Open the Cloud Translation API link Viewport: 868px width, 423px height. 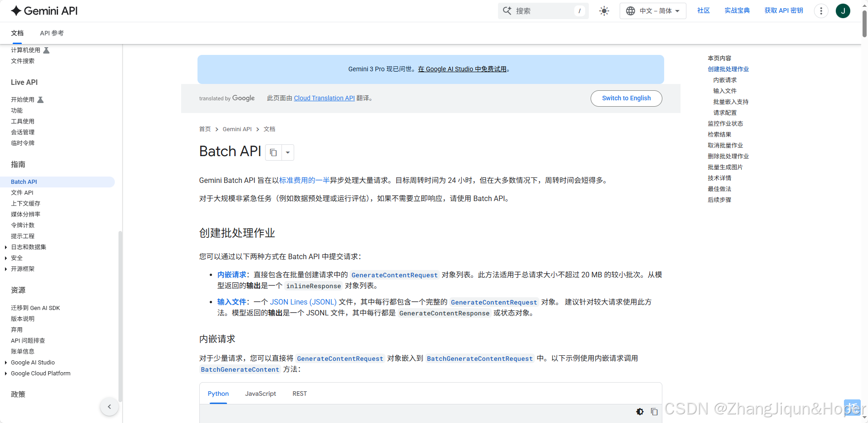tap(324, 98)
